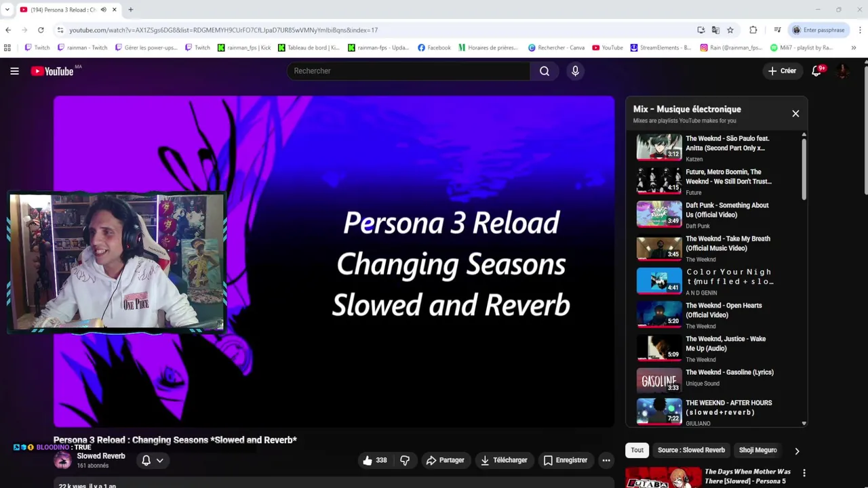The image size is (868, 488).
Task: Go to the YouTube home logo
Action: (52, 71)
